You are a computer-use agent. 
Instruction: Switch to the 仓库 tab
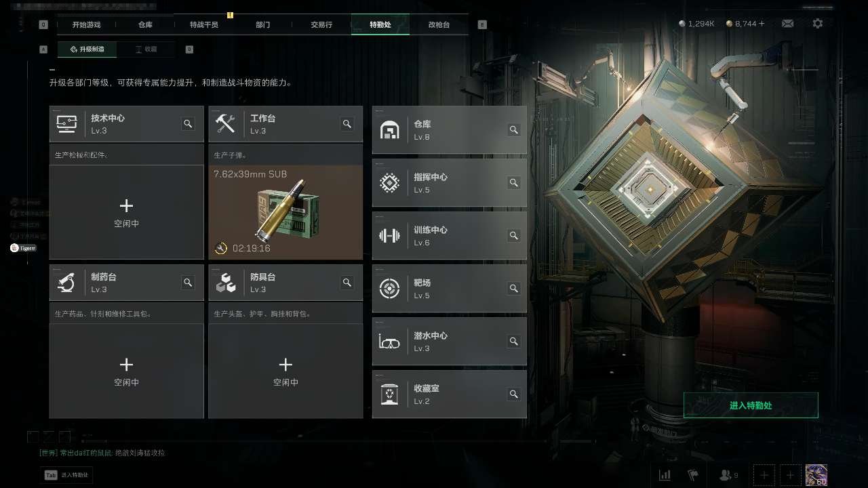pos(145,24)
